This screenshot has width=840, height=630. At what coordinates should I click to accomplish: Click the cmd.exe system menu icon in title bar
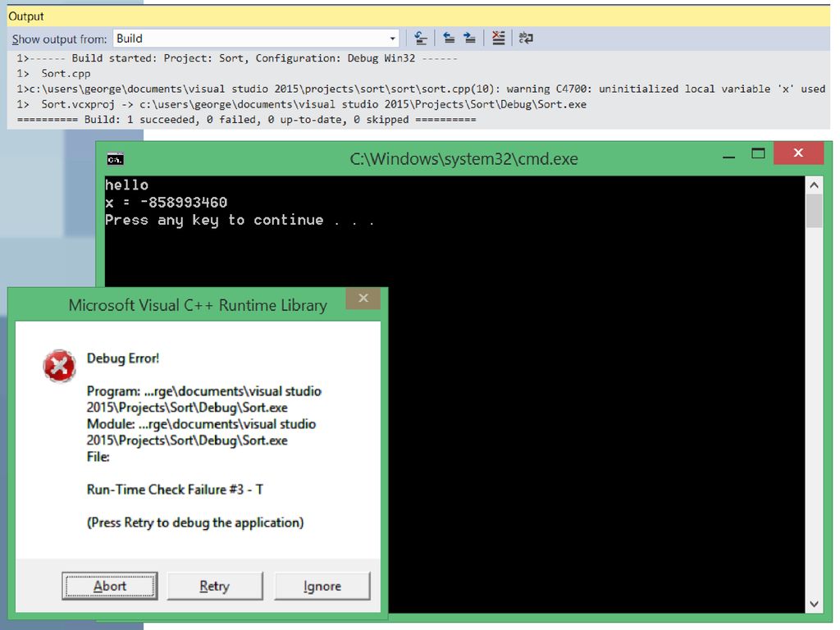(115, 159)
